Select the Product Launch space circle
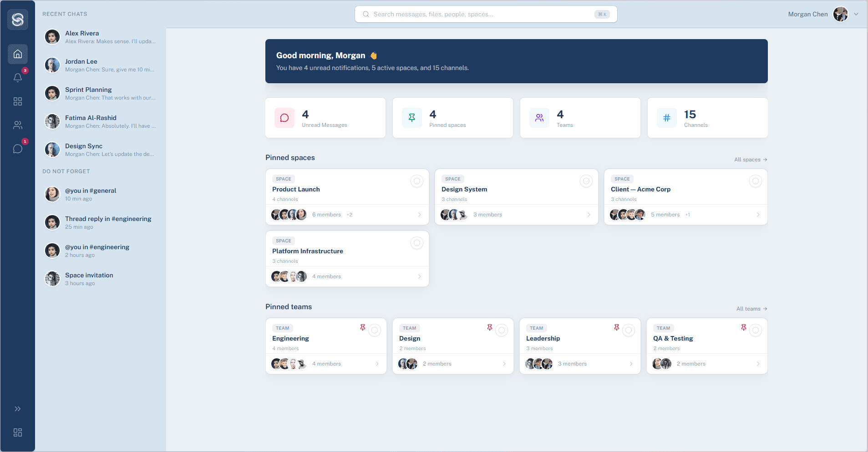Screen dimensions: 868x452 click(417, 181)
